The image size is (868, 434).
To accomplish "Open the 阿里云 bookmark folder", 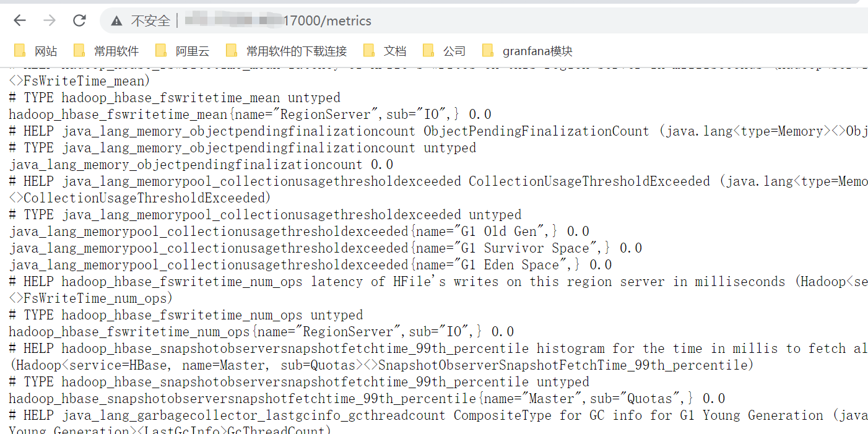I will pos(183,51).
